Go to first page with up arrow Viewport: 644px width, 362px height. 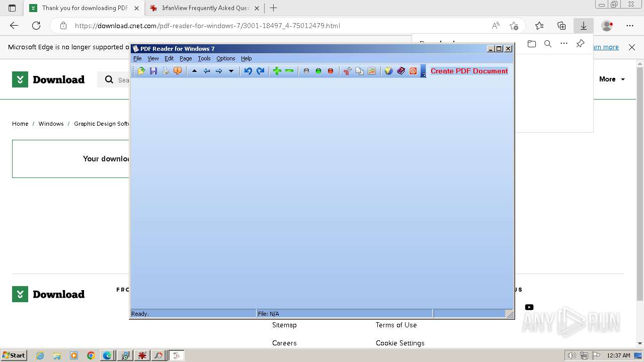tap(195, 71)
